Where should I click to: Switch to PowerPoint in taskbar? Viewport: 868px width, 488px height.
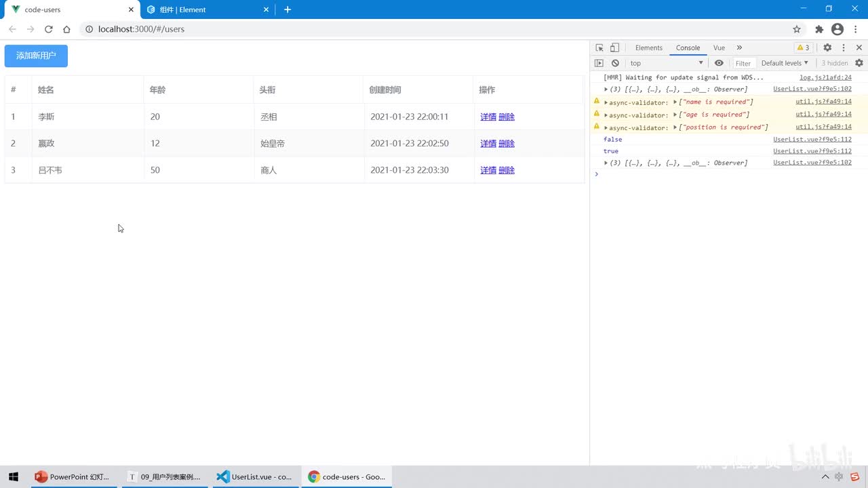(x=73, y=476)
